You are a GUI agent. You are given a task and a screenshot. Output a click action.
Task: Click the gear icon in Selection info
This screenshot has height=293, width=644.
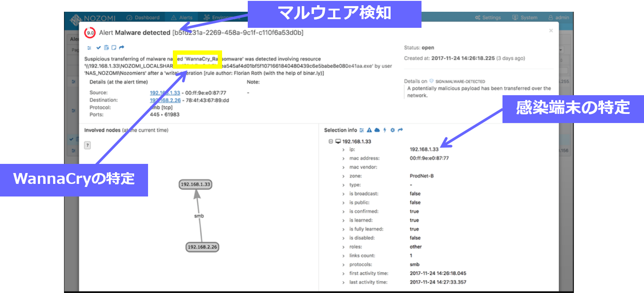pyautogui.click(x=392, y=130)
